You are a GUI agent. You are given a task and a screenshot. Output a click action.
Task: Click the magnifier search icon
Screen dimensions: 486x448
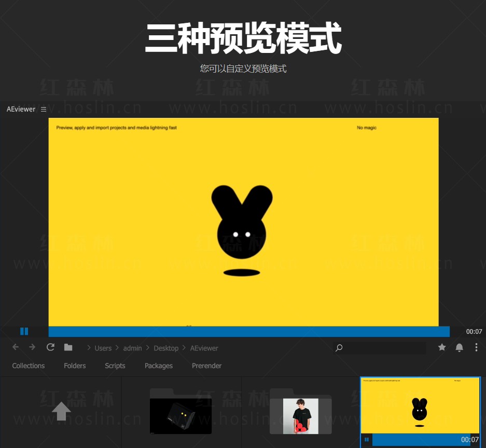(339, 348)
